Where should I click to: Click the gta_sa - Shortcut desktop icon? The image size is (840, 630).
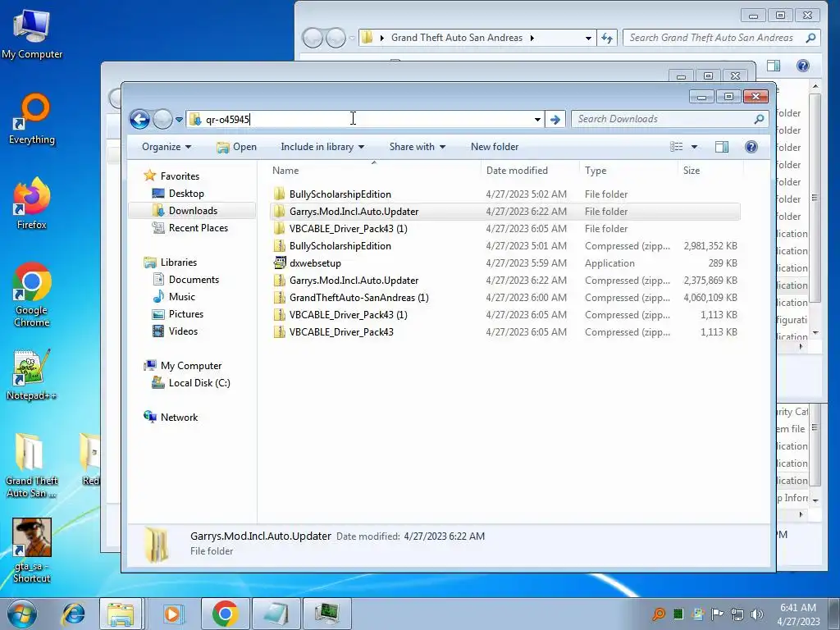[32, 550]
